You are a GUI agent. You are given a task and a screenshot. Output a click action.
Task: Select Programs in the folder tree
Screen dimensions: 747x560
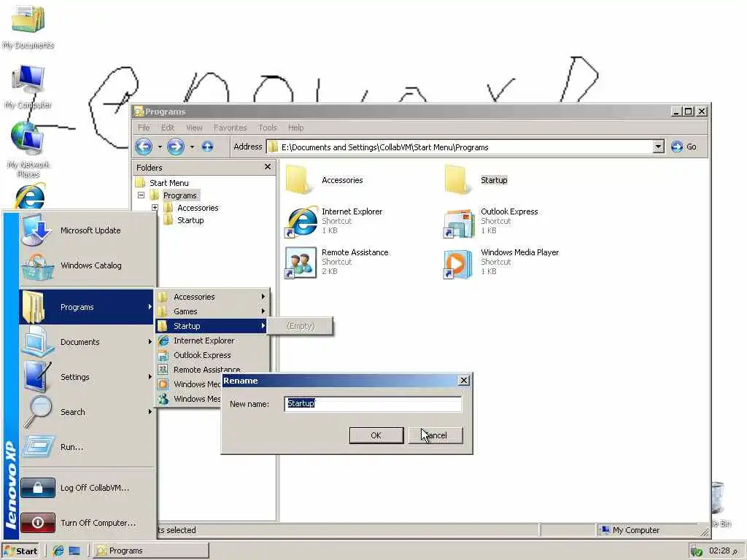click(x=179, y=195)
